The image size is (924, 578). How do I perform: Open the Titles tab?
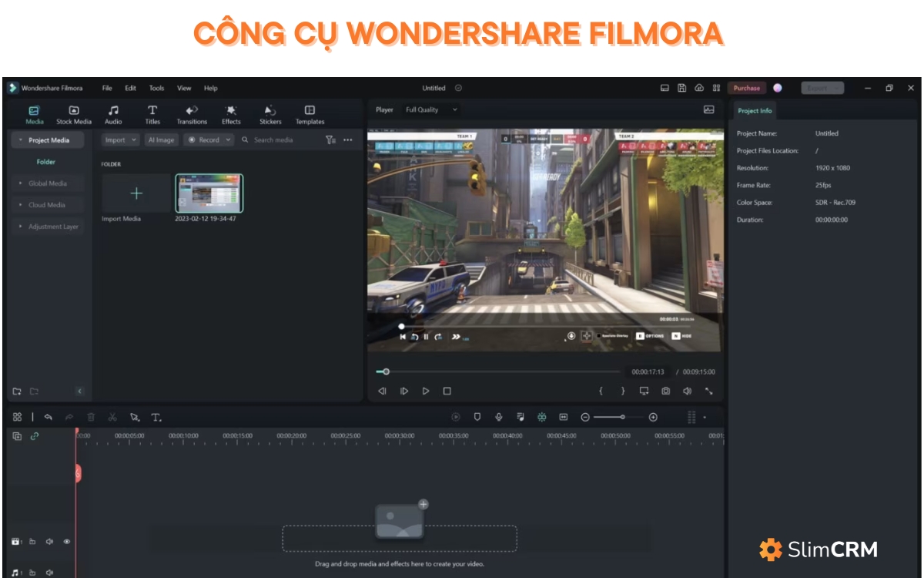[x=152, y=115]
